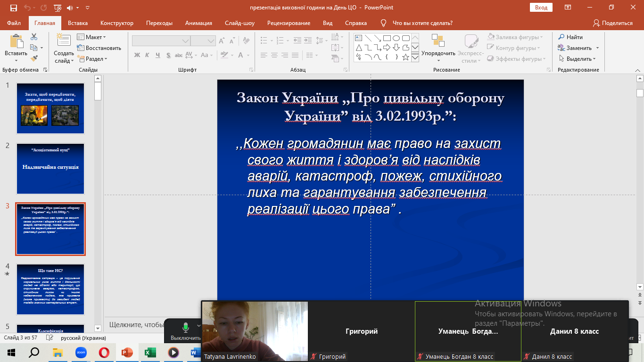
Task: Toggle bold Ж formatting
Action: (x=137, y=55)
